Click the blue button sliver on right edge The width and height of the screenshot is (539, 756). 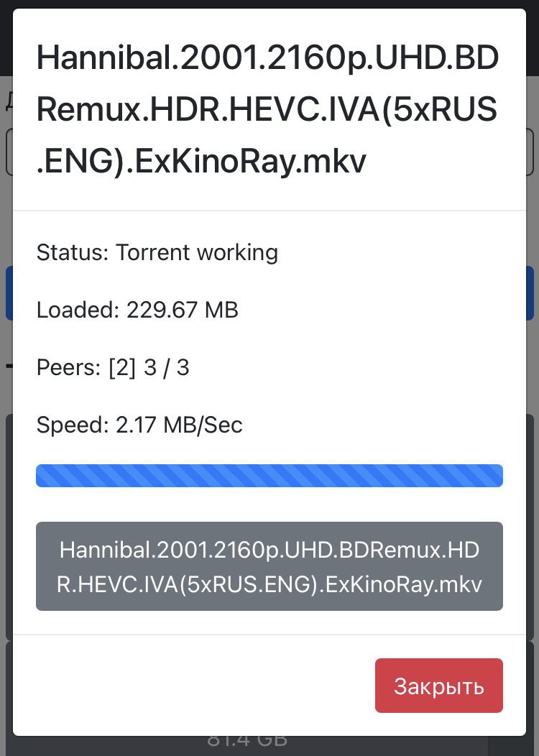(x=530, y=293)
